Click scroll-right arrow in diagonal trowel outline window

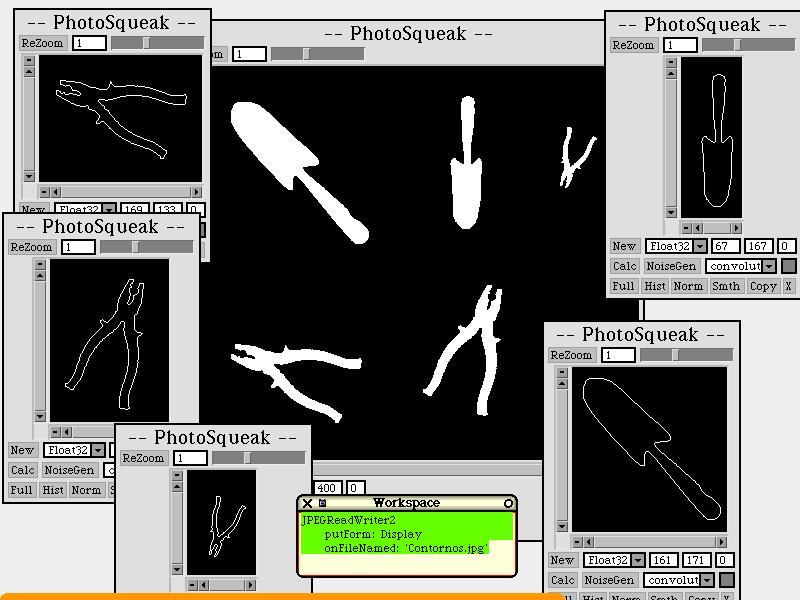(721, 541)
